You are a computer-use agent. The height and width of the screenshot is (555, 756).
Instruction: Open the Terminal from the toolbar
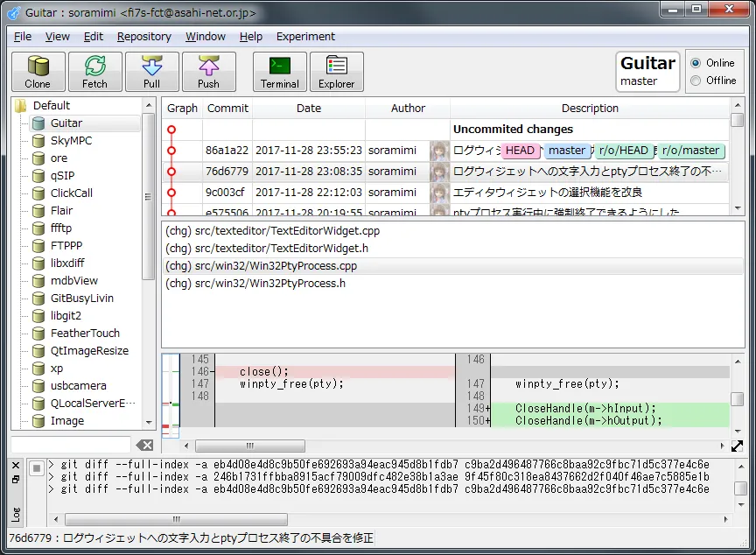pos(279,72)
